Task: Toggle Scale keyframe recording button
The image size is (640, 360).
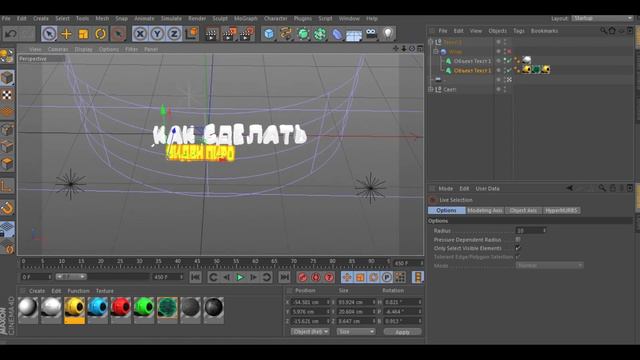Action: (360, 277)
